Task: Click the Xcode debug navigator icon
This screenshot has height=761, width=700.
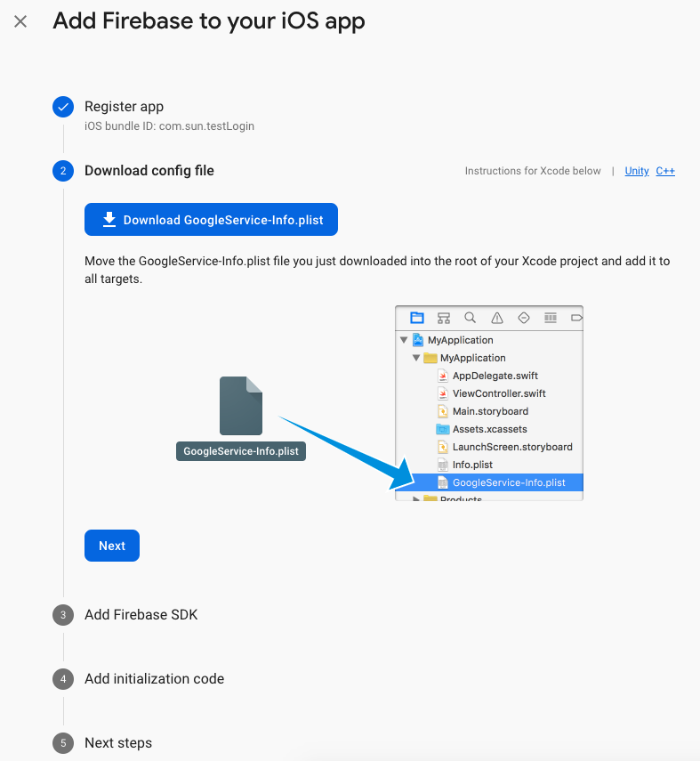Action: 551,318
